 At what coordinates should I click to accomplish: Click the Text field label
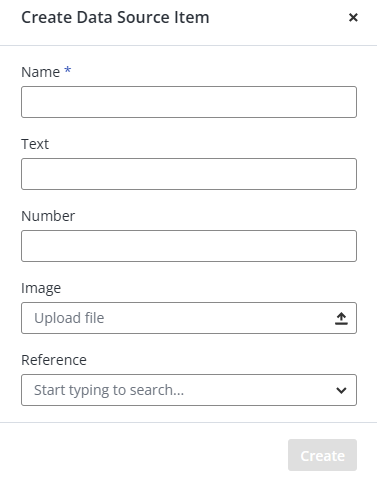coord(35,144)
